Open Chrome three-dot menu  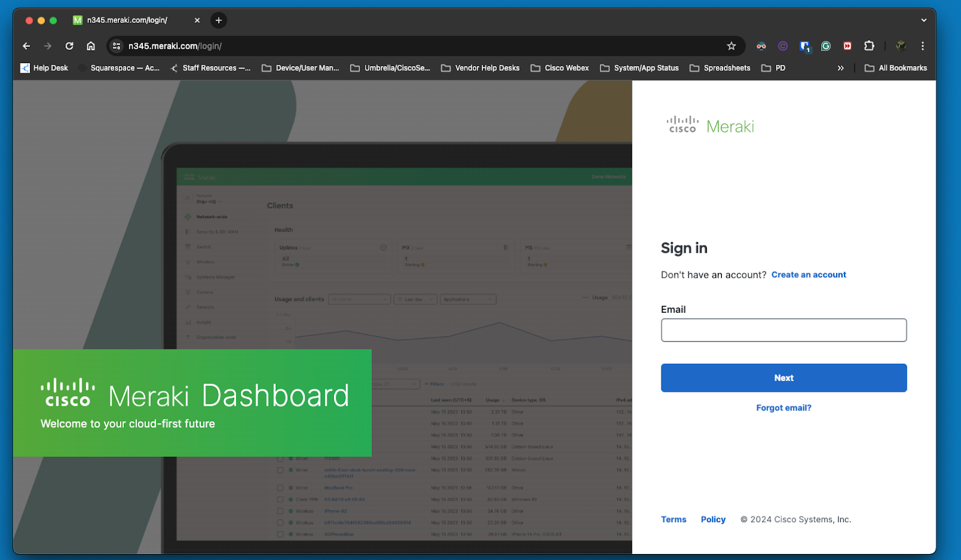pyautogui.click(x=923, y=46)
